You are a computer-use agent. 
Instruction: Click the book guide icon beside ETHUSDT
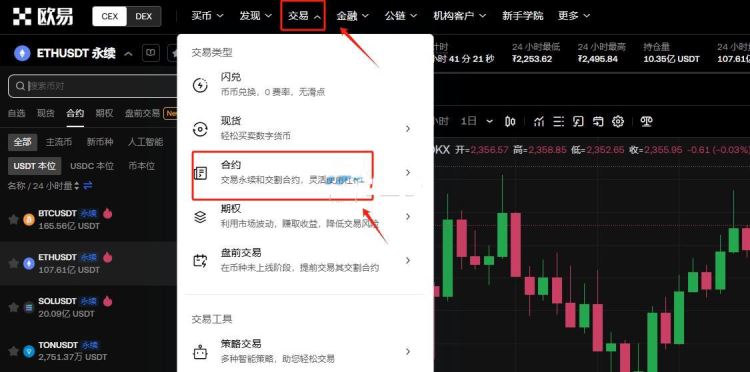[152, 53]
